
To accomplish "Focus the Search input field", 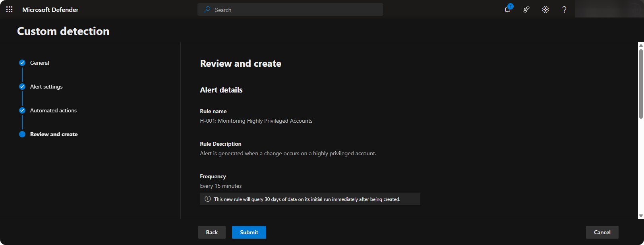I will click(x=294, y=10).
